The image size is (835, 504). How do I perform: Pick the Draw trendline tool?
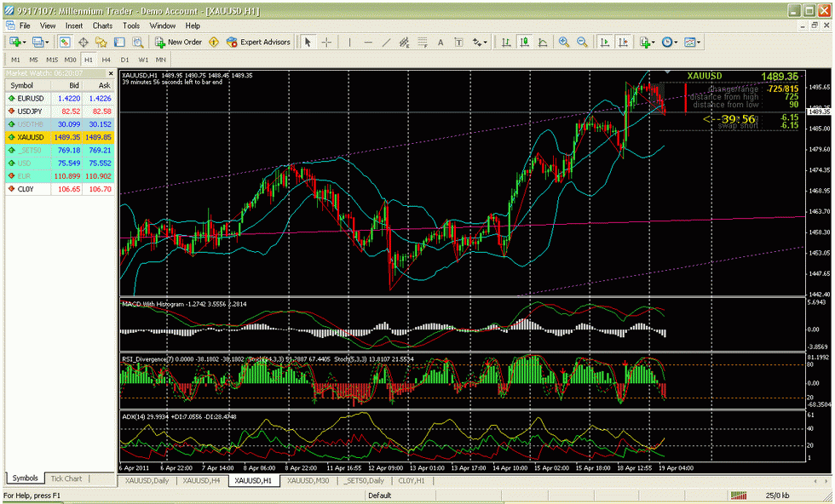(386, 42)
